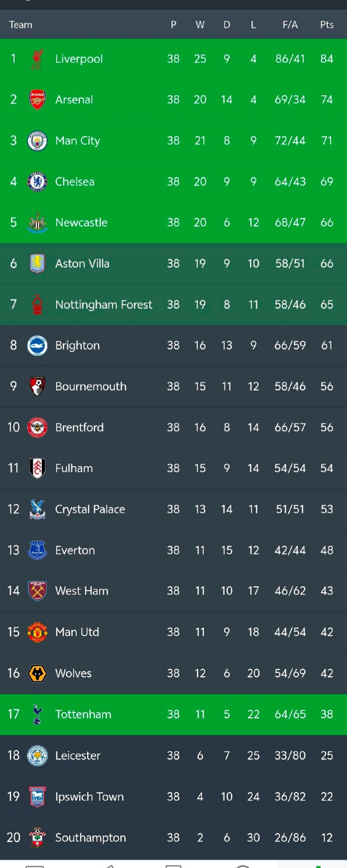Screen dimensions: 347x868
Task: Open the Southampton club badge
Action: [37, 838]
